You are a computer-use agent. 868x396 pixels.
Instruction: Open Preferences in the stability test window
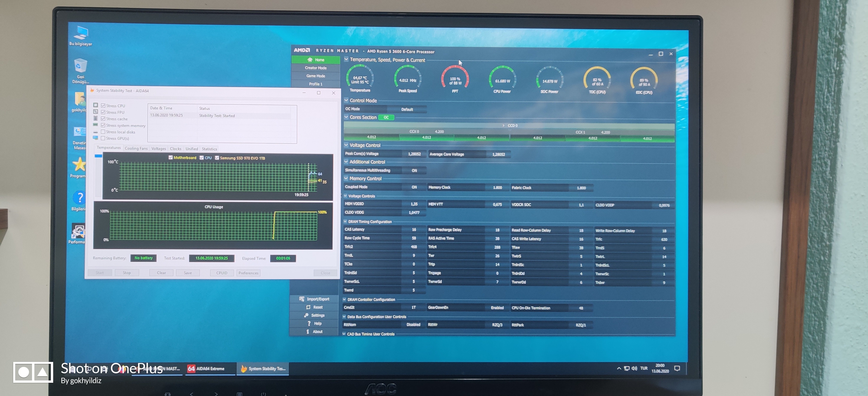click(248, 273)
